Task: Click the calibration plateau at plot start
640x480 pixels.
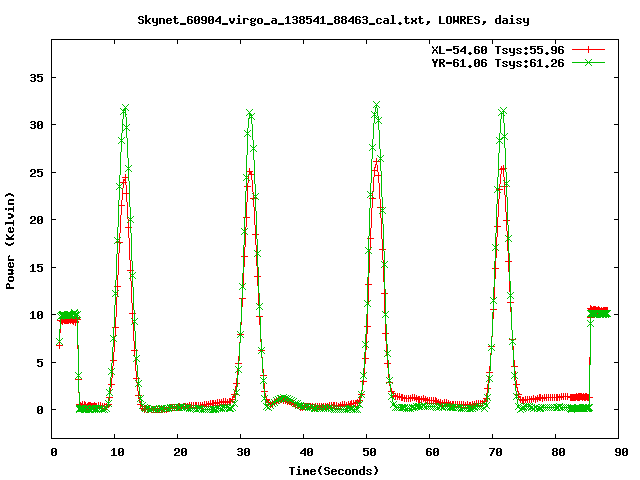Action: (69, 317)
